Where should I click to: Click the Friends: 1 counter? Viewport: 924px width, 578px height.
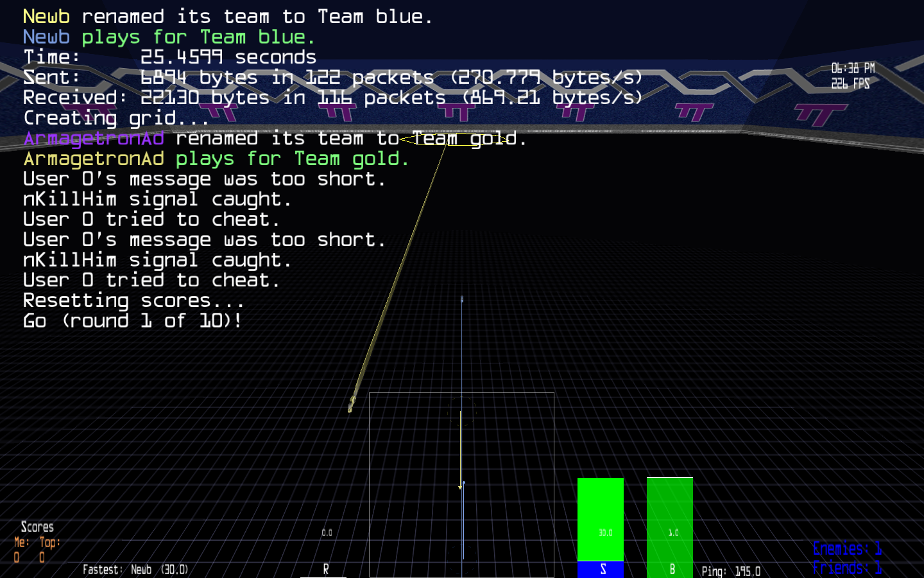[x=846, y=568]
